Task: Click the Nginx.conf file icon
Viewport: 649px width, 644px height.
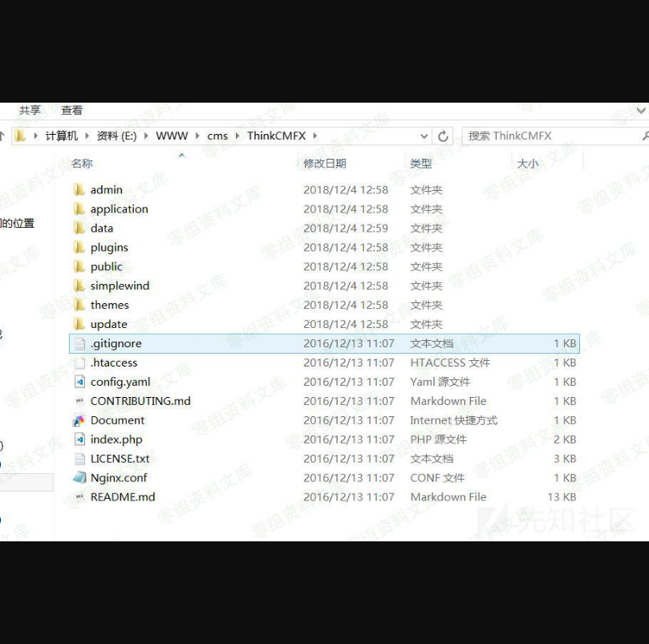Action: pyautogui.click(x=79, y=478)
